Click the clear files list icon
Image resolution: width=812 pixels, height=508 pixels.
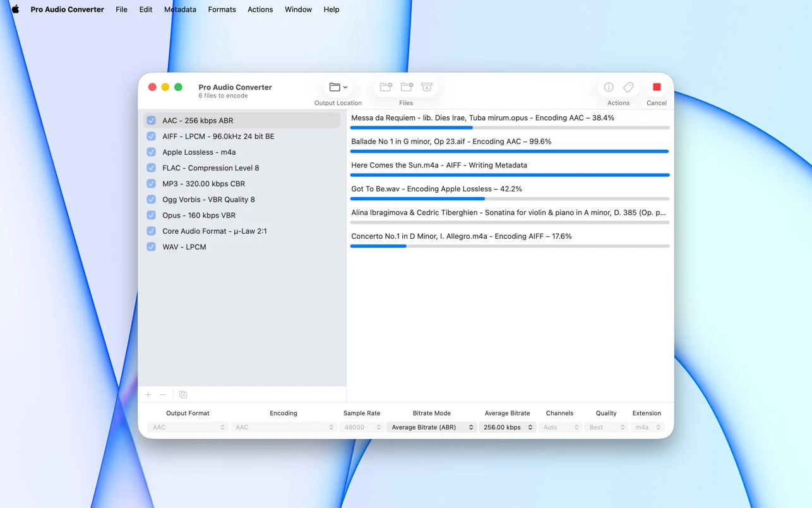click(427, 87)
